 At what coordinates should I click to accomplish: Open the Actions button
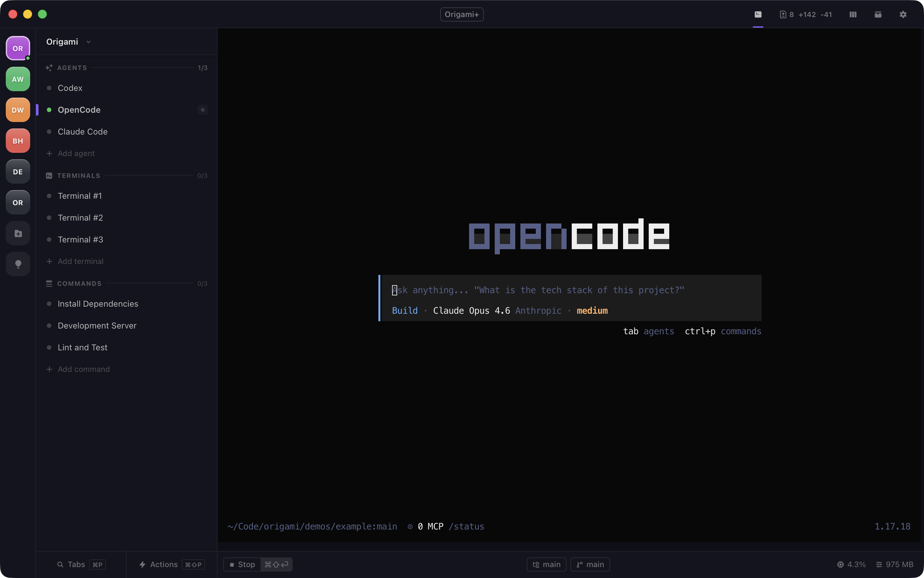(x=172, y=565)
